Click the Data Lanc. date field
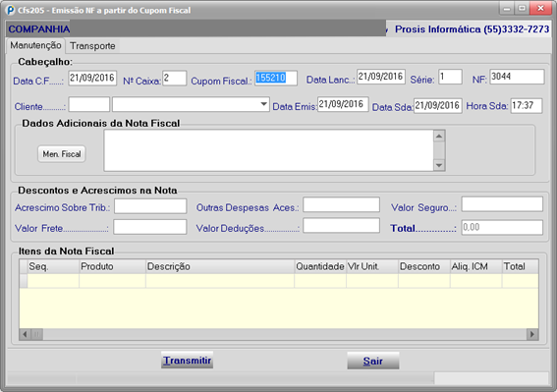Viewport: 557px width, 392px height. (x=381, y=77)
